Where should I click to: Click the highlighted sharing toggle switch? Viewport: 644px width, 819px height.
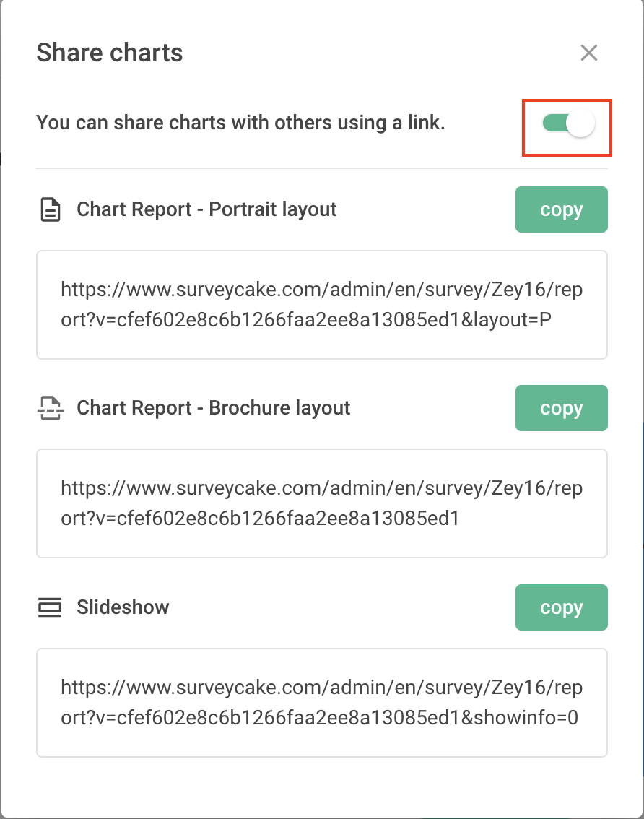[x=566, y=125]
